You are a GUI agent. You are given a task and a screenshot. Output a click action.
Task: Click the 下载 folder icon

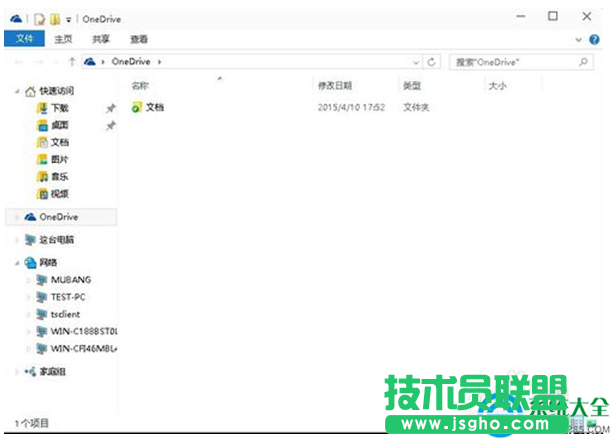point(42,108)
